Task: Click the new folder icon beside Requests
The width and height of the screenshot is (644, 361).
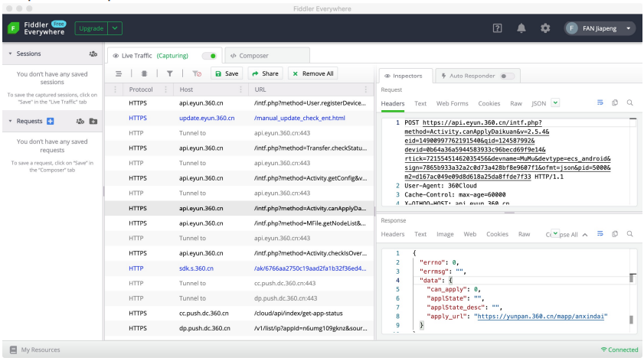Action: (x=93, y=121)
